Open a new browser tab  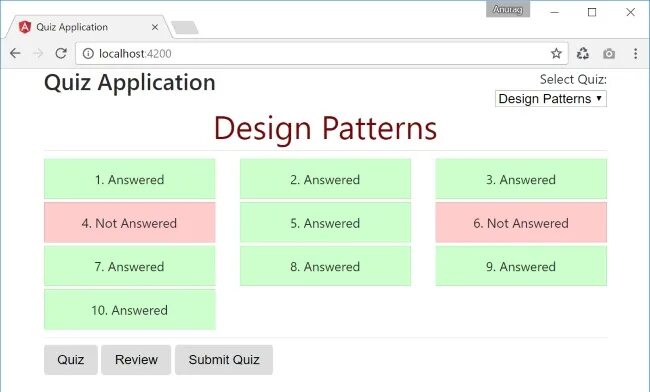click(185, 28)
